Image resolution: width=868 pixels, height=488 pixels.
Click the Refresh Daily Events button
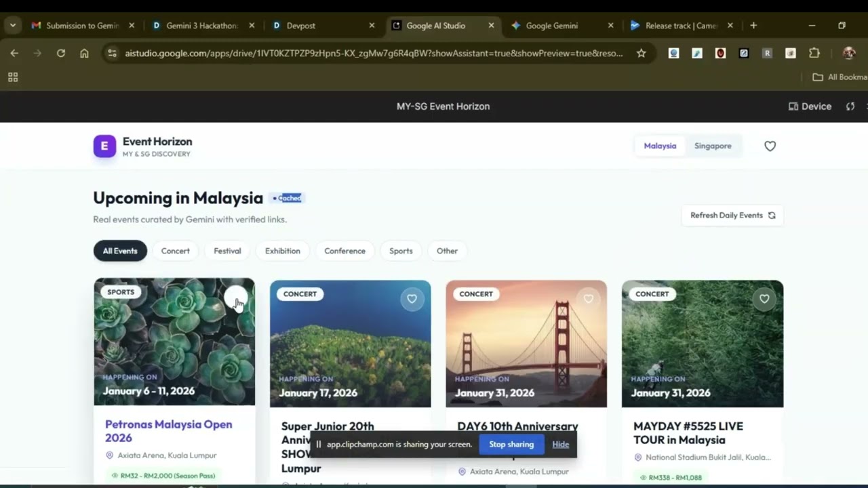[732, 216]
